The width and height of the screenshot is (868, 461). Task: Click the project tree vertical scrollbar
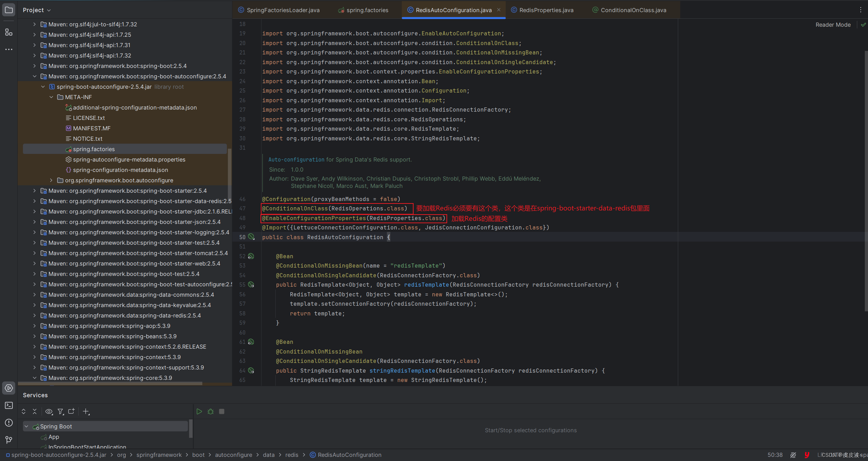click(x=229, y=174)
